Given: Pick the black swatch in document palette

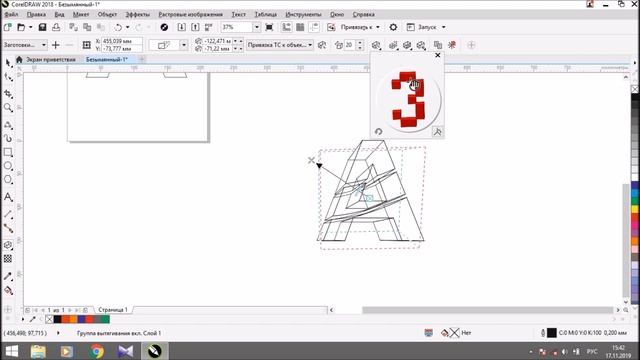Looking at the screenshot, I should (58, 319).
